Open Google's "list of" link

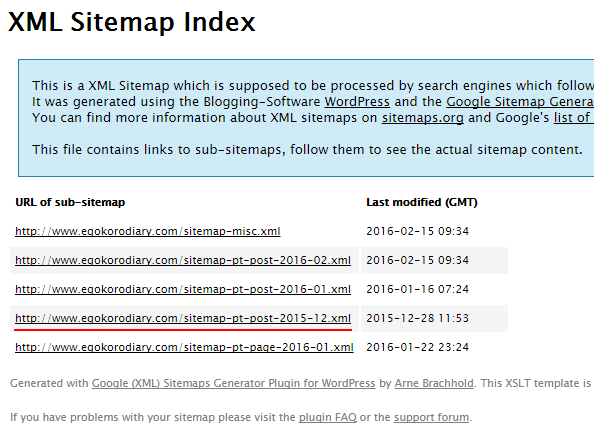coord(574,118)
